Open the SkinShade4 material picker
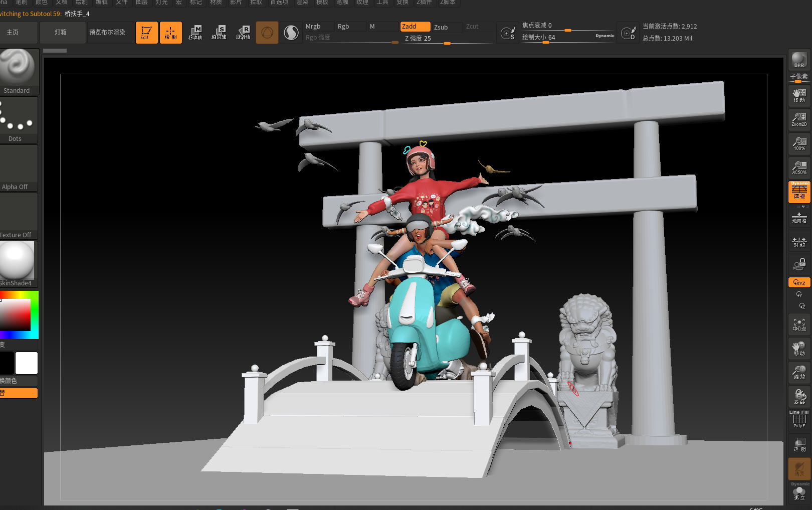812x510 pixels. (x=19, y=264)
